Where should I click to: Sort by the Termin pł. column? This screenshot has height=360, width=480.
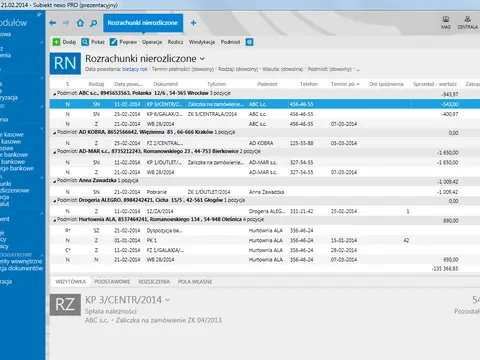pyautogui.click(x=345, y=84)
